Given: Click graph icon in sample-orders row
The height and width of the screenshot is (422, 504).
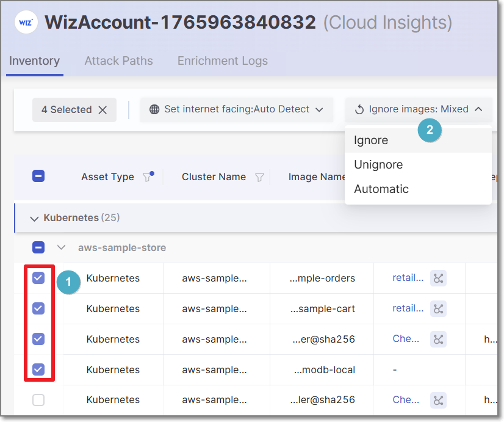Looking at the screenshot, I should click(438, 278).
